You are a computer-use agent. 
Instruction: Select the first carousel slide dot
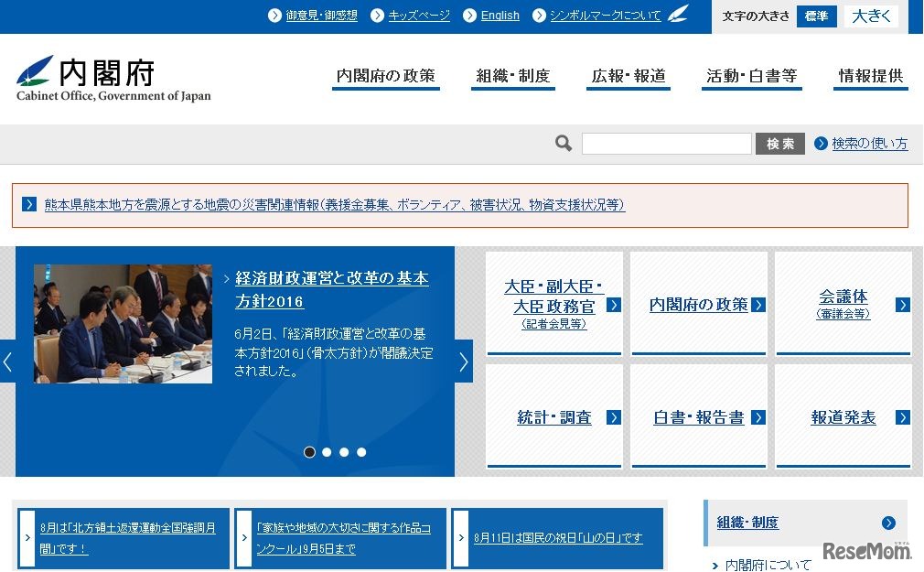click(x=309, y=451)
